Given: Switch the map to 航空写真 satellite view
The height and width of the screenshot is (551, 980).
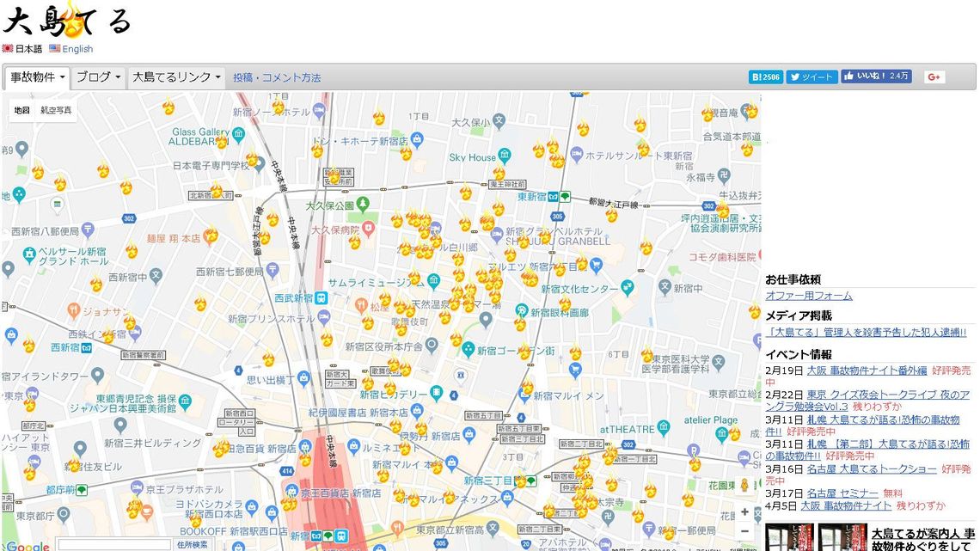Looking at the screenshot, I should tap(57, 111).
